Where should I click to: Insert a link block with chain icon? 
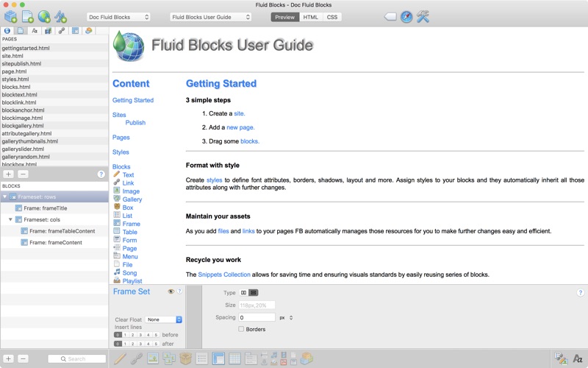pyautogui.click(x=136, y=358)
